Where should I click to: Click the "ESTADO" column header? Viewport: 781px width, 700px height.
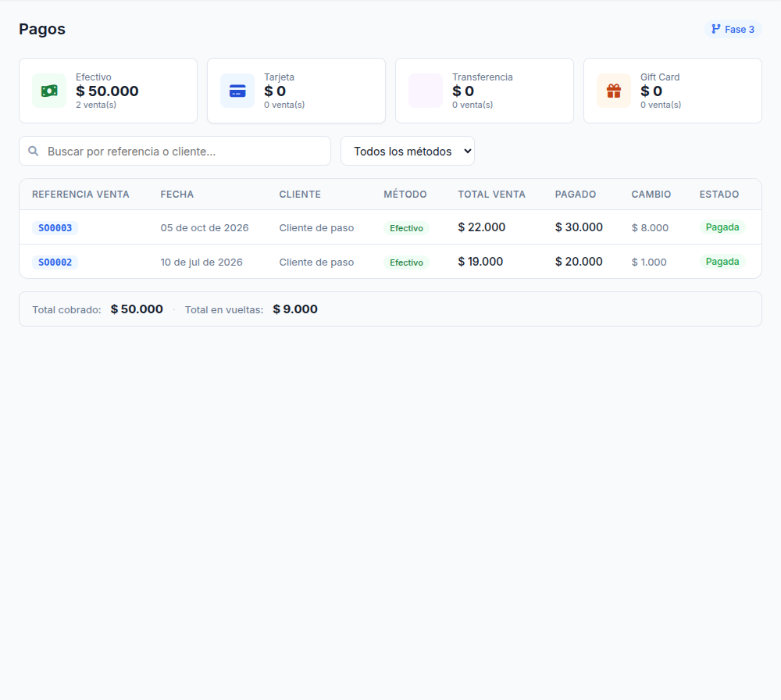[719, 195]
